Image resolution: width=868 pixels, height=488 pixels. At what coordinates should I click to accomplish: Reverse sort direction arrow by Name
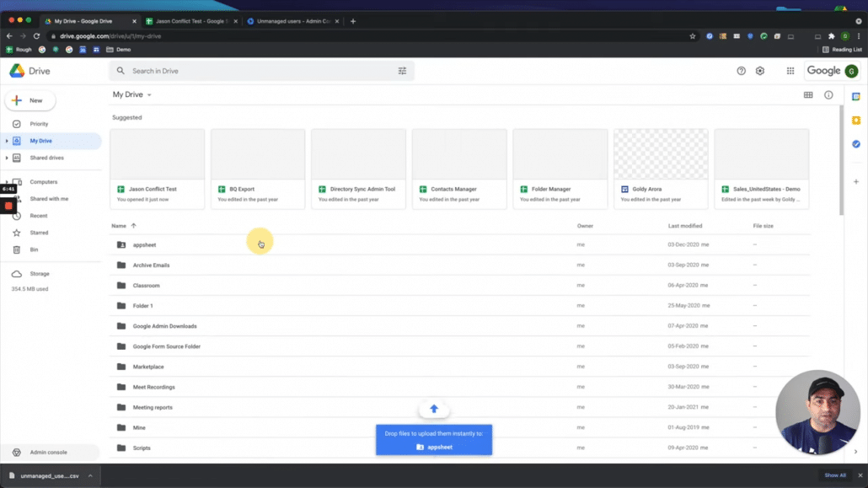133,226
